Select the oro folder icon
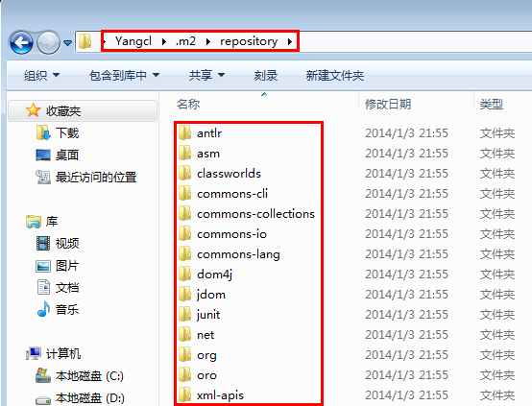The width and height of the screenshot is (532, 406). (185, 374)
